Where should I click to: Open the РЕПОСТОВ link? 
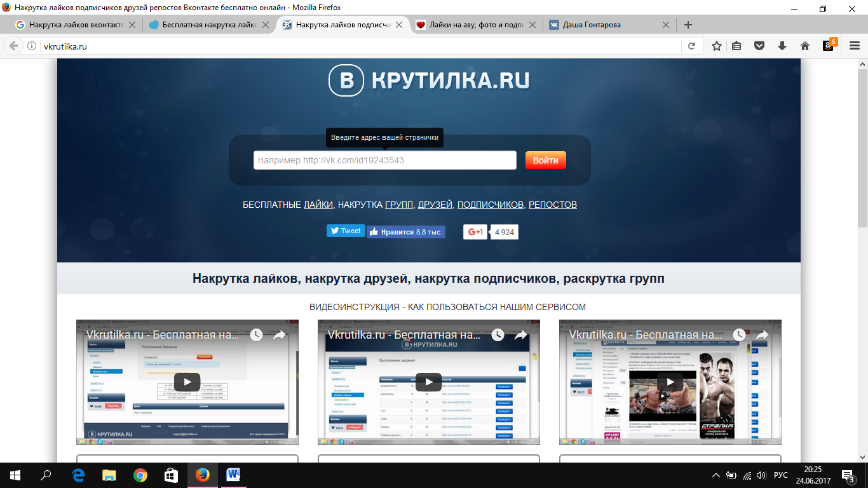(x=553, y=205)
